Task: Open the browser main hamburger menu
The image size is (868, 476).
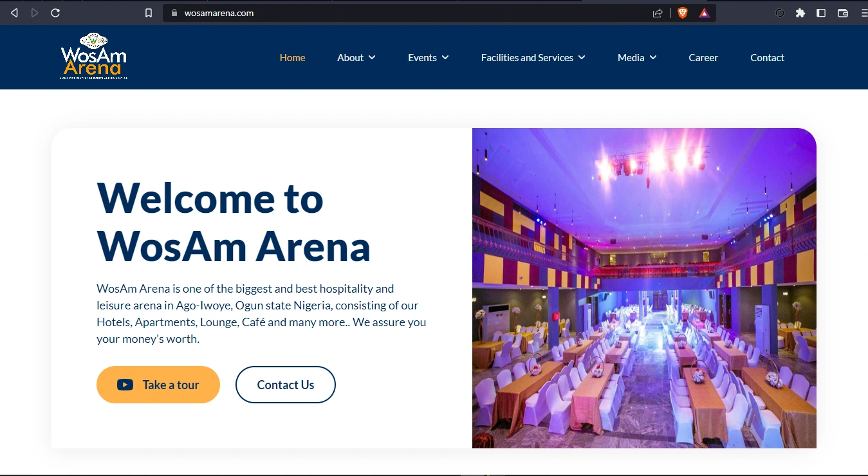Action: pos(863,13)
